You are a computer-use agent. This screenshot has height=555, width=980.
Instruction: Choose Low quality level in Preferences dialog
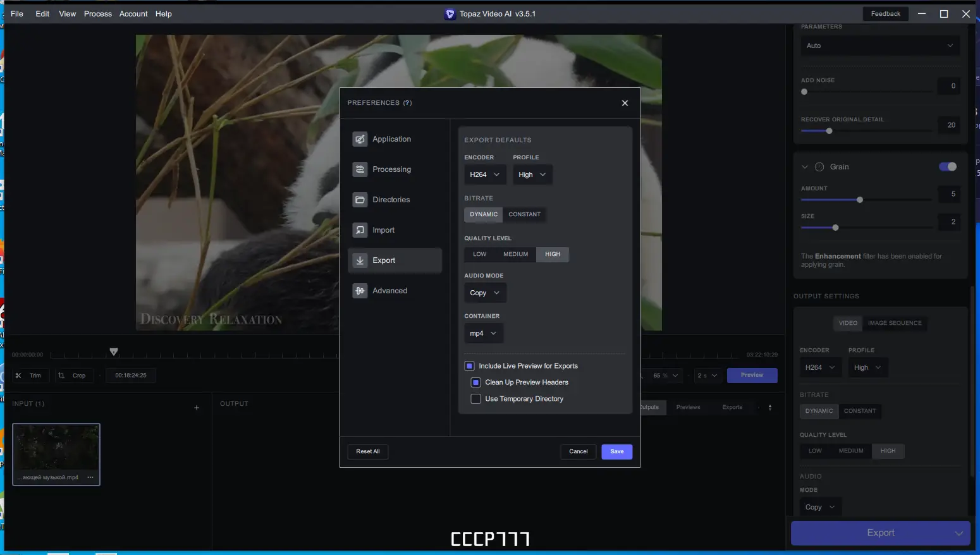click(480, 254)
